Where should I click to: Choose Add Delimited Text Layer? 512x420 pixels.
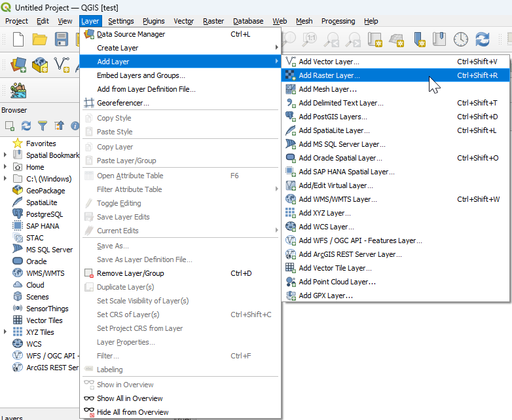(x=341, y=103)
